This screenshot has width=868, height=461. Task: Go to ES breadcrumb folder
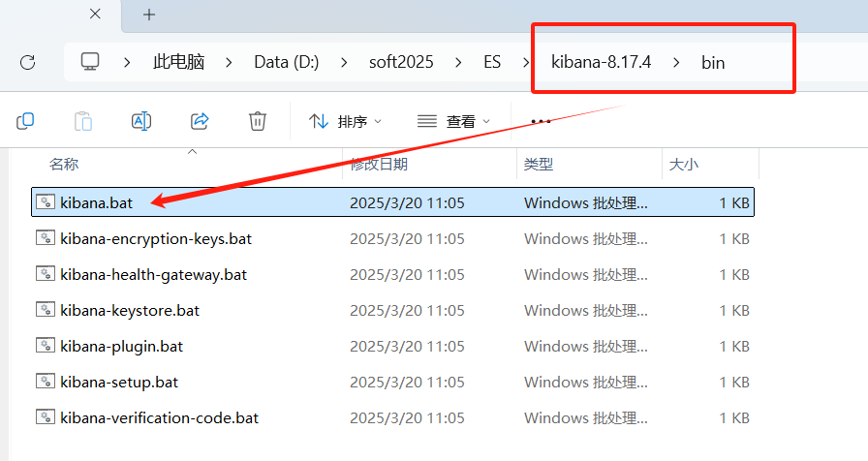[x=492, y=62]
